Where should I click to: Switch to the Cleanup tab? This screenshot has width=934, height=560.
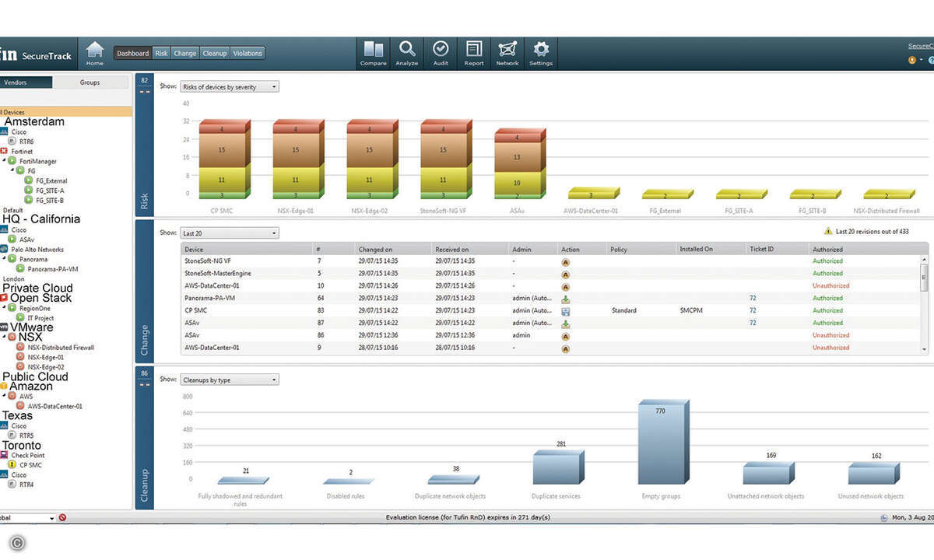point(214,53)
